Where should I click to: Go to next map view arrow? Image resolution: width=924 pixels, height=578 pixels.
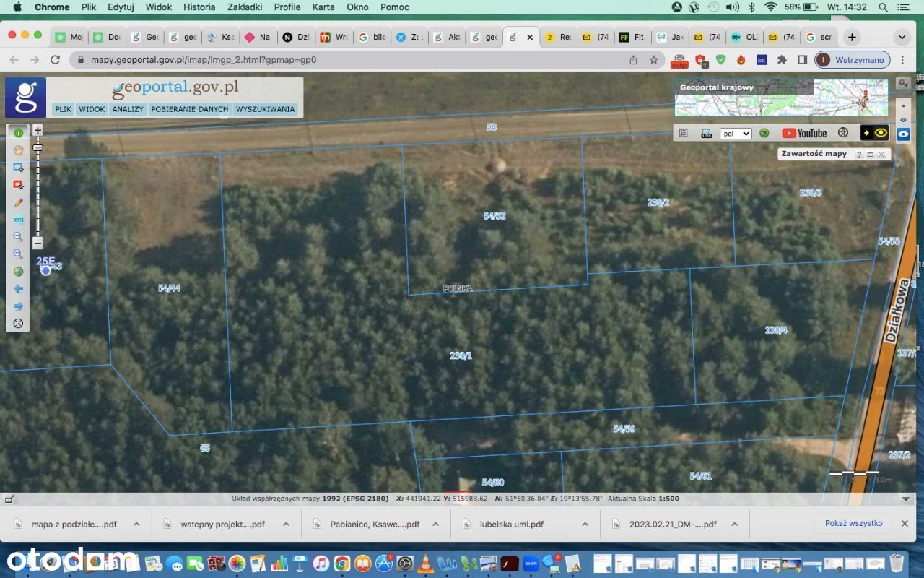pos(18,306)
